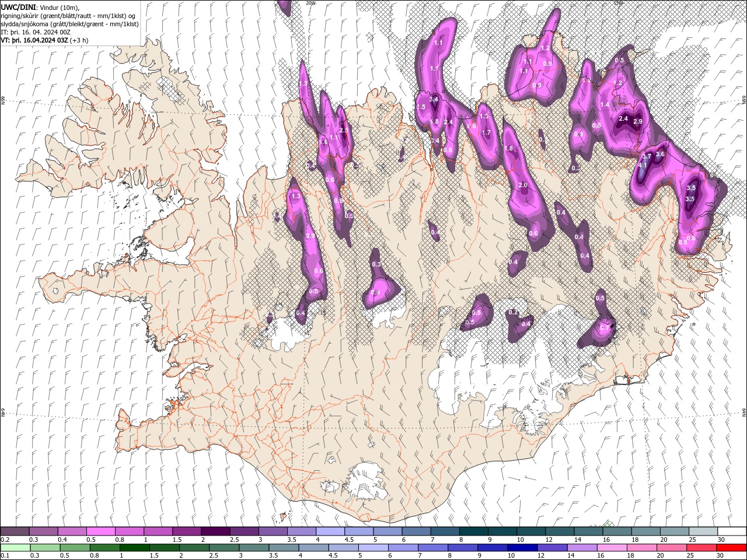This screenshot has width=747, height=560.
Task: Click the 'VT: þri. 16.04.2024 03Z' valid time
Action: tap(34, 40)
